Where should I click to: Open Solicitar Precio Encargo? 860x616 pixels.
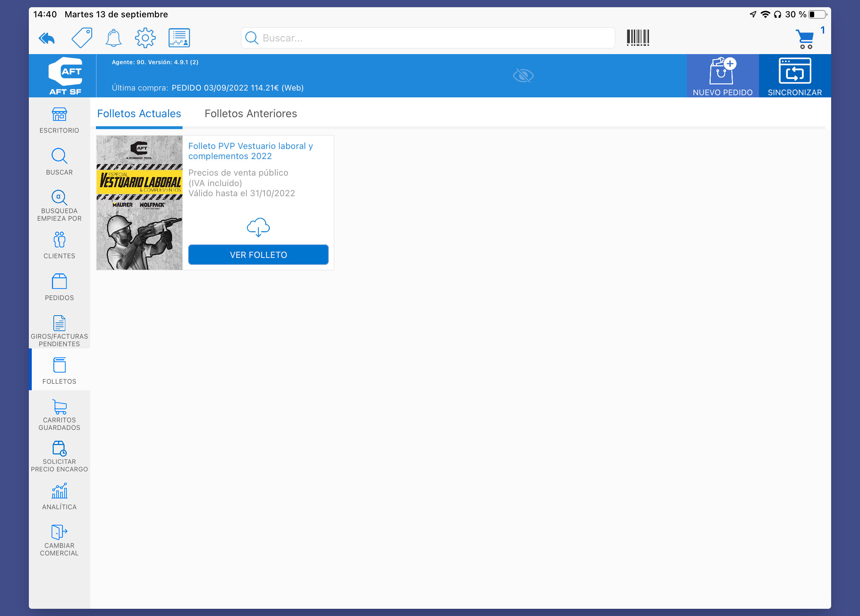click(60, 456)
